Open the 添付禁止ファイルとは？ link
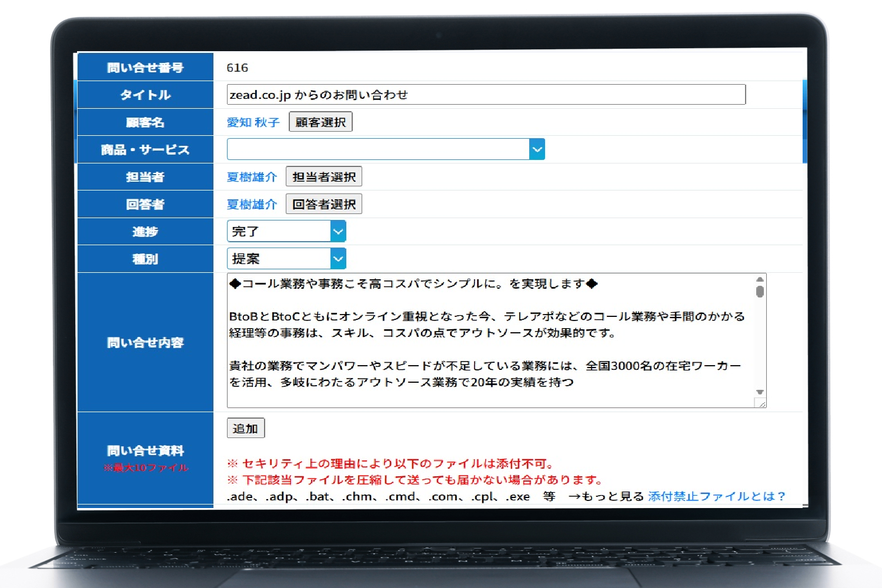Screen dimensions: 882x588 point(717,496)
